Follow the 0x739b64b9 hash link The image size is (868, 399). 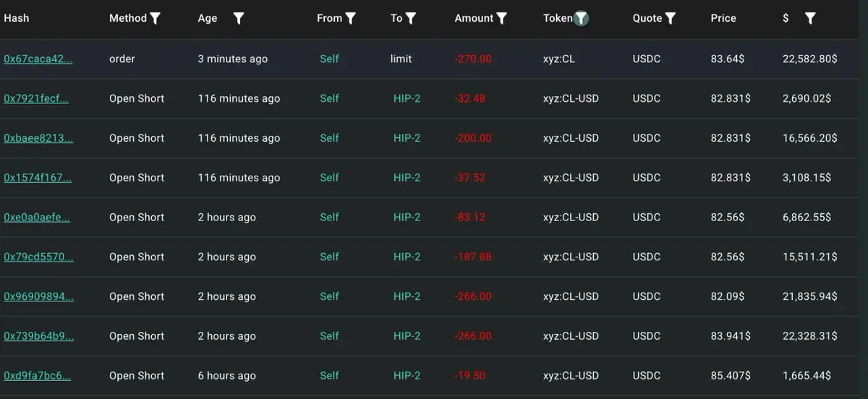pyautogui.click(x=38, y=336)
